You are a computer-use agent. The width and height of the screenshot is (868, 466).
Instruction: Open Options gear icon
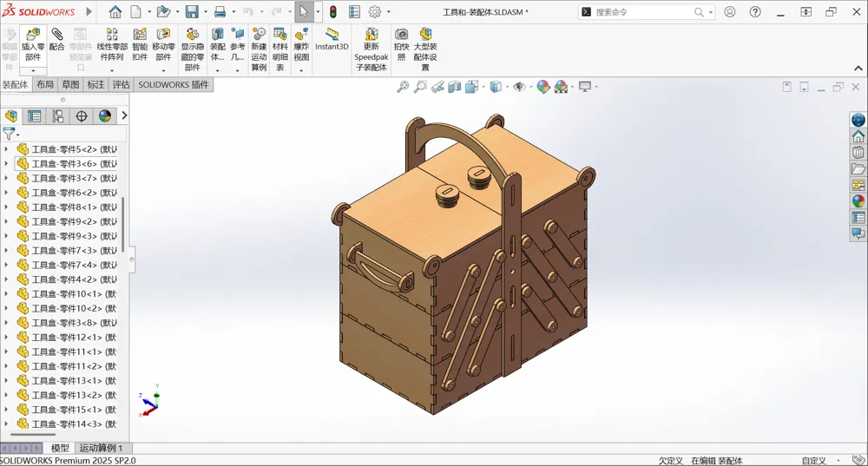tap(375, 11)
